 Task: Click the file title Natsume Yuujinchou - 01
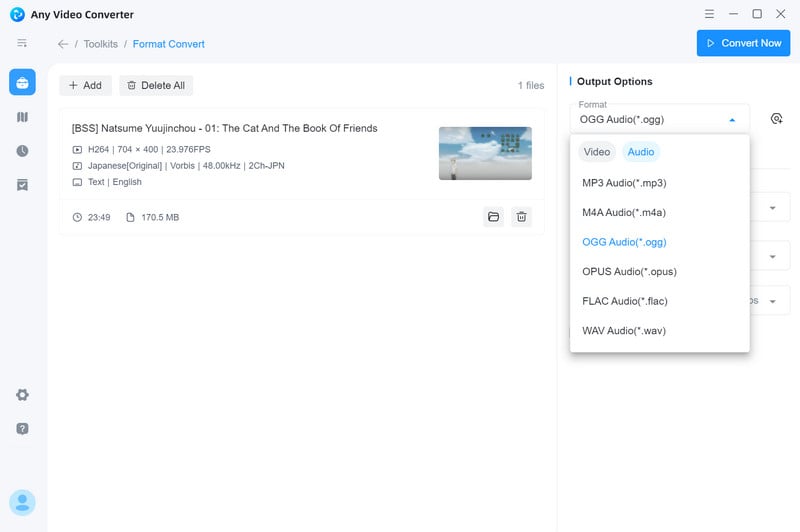(224, 128)
